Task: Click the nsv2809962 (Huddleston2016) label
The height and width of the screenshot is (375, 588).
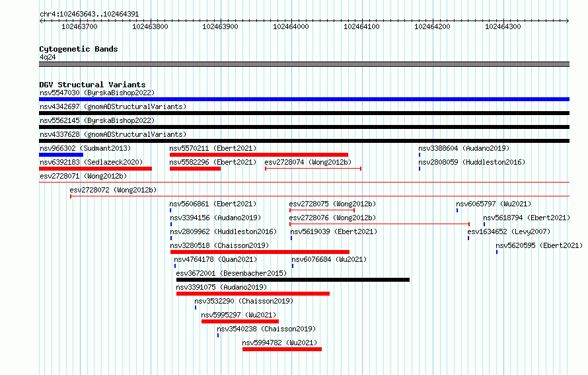Action: (223, 231)
